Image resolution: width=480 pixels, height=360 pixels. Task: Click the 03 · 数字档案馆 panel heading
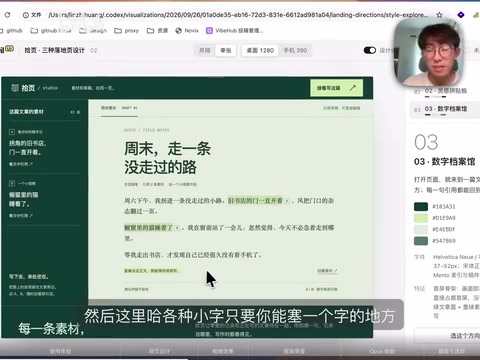[x=445, y=162]
